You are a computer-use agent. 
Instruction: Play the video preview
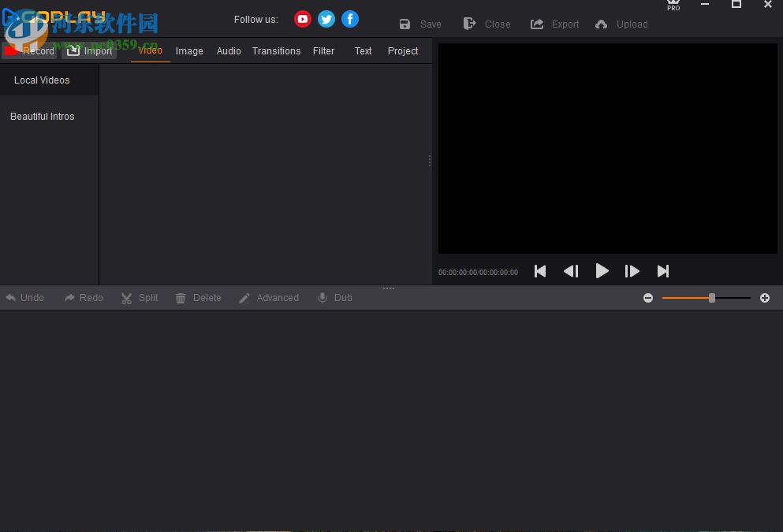602,271
